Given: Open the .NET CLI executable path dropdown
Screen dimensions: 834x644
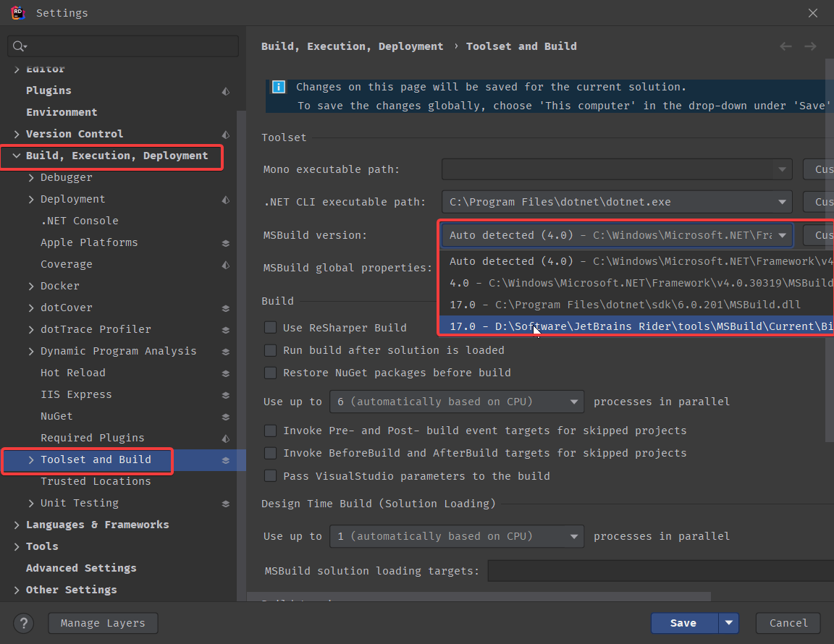Looking at the screenshot, I should pyautogui.click(x=782, y=203).
